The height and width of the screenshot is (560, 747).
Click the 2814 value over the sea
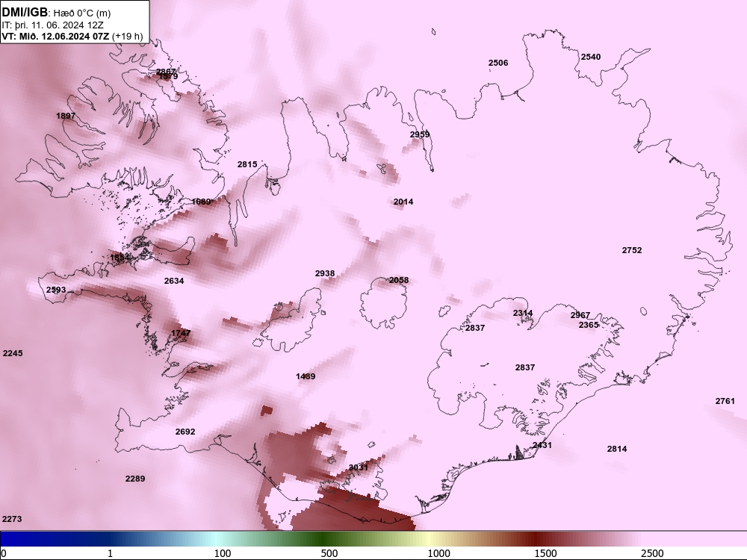(617, 449)
